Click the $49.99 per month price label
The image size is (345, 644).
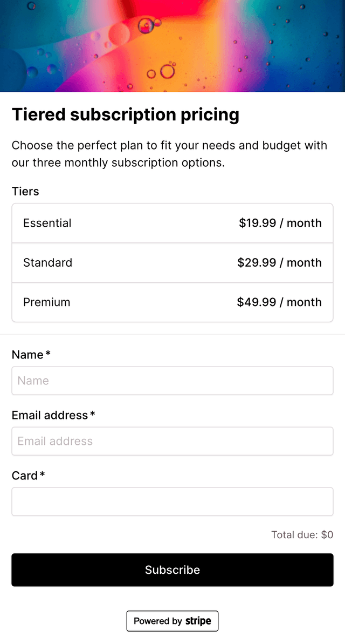tap(280, 302)
